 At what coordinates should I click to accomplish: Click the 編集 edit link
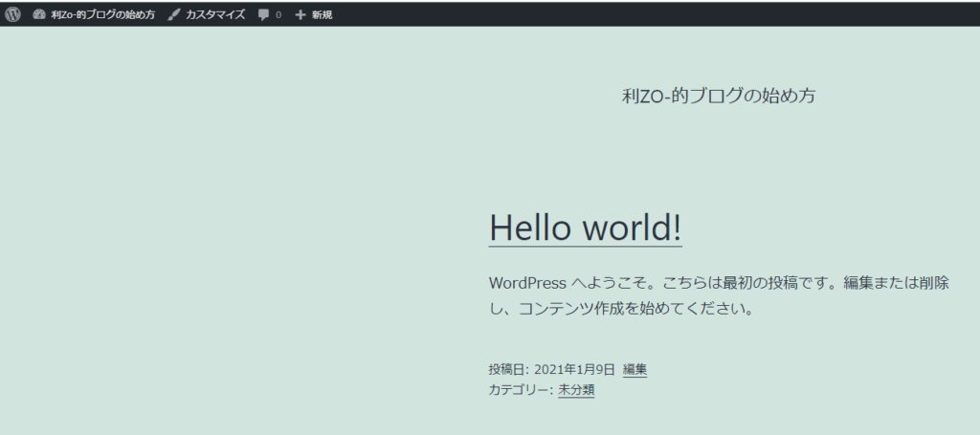(x=635, y=369)
